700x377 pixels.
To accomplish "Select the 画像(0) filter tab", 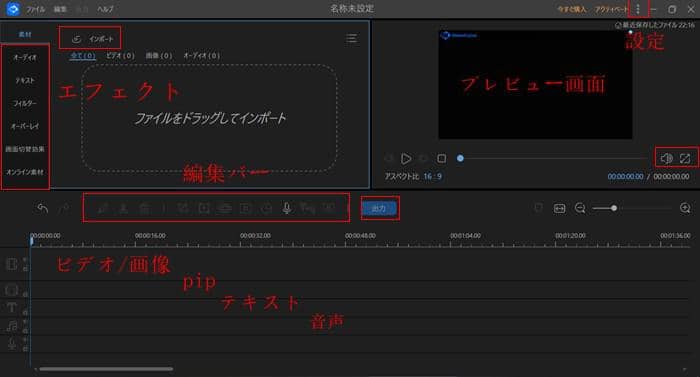I will coord(159,56).
